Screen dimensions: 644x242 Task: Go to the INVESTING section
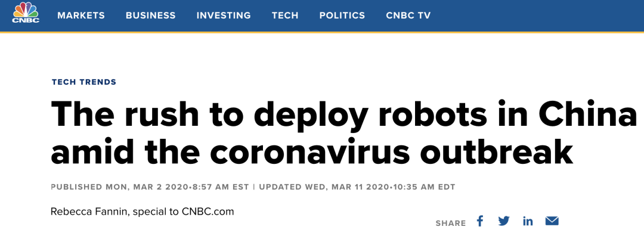(224, 15)
